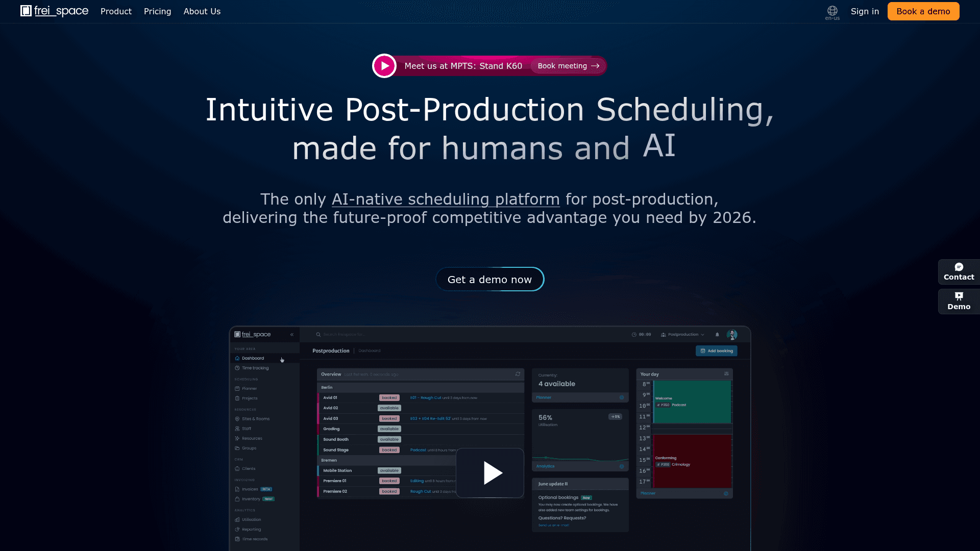The width and height of the screenshot is (980, 551).
Task: Open the Demo presentation side widget
Action: (959, 301)
